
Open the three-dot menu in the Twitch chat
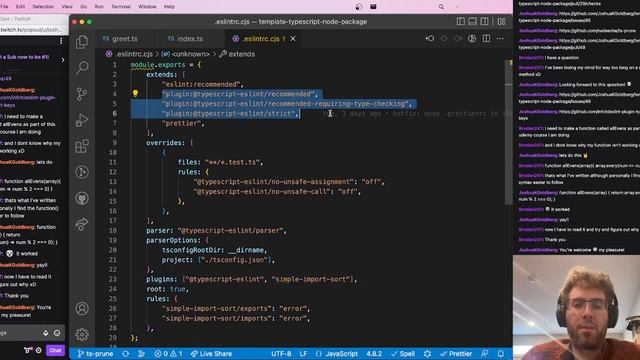point(61,41)
